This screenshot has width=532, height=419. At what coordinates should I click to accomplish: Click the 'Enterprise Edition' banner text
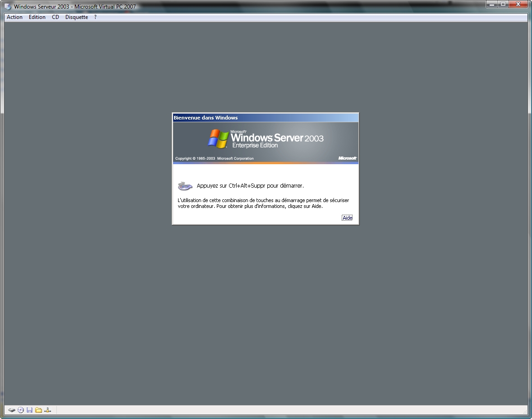coord(255,145)
